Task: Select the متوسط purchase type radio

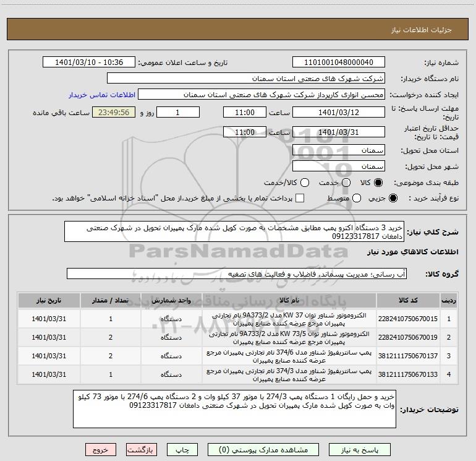Action: (x=357, y=198)
